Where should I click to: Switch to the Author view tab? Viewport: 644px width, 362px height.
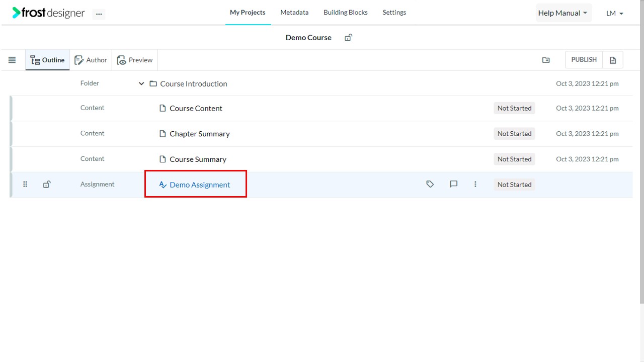pos(91,60)
